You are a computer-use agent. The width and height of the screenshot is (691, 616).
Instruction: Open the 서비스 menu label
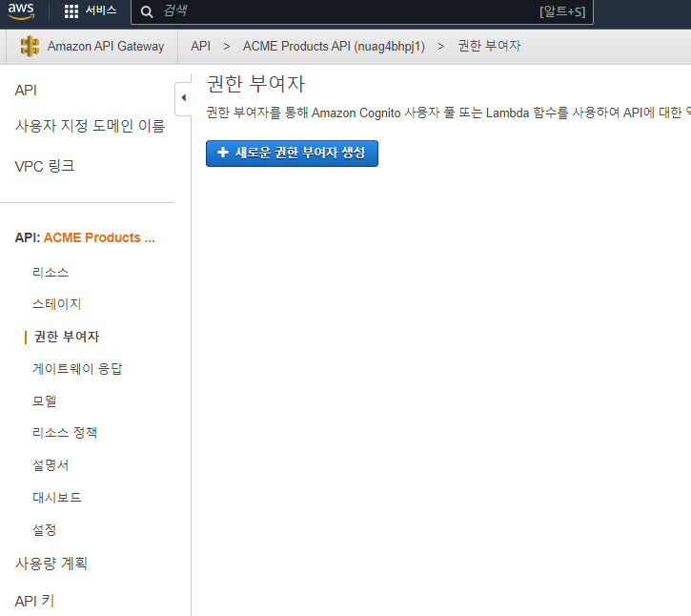pos(101,10)
